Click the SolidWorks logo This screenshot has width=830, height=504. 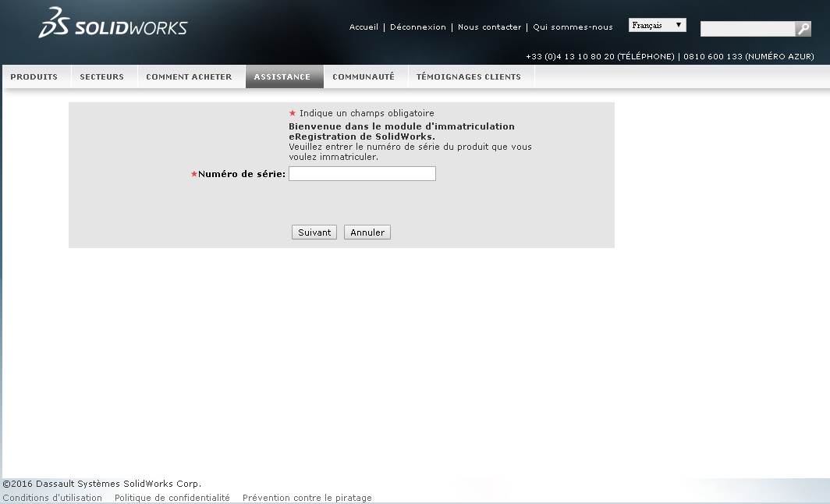tap(113, 25)
